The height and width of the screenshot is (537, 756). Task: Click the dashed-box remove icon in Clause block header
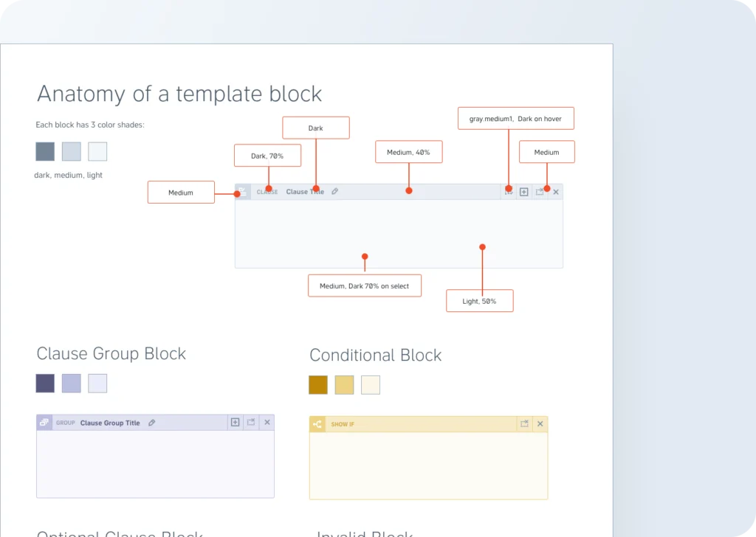pos(540,192)
